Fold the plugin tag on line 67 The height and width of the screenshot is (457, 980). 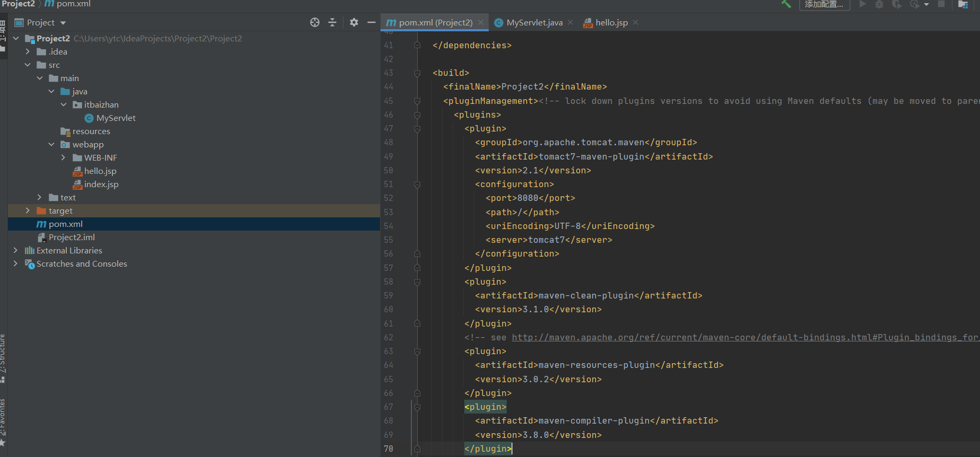tap(417, 407)
